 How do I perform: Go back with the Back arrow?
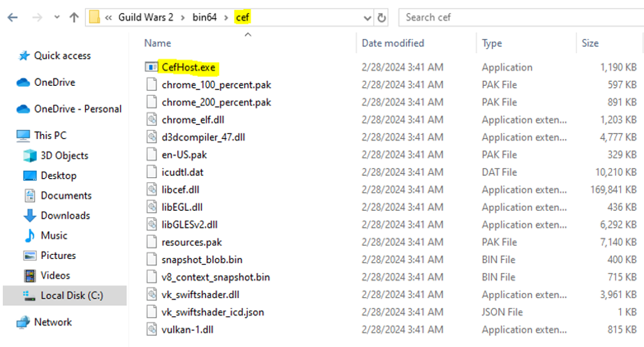(13, 17)
